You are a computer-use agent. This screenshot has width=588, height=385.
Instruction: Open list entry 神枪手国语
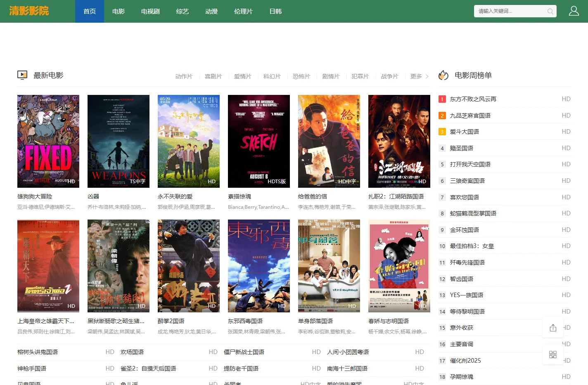point(32,368)
